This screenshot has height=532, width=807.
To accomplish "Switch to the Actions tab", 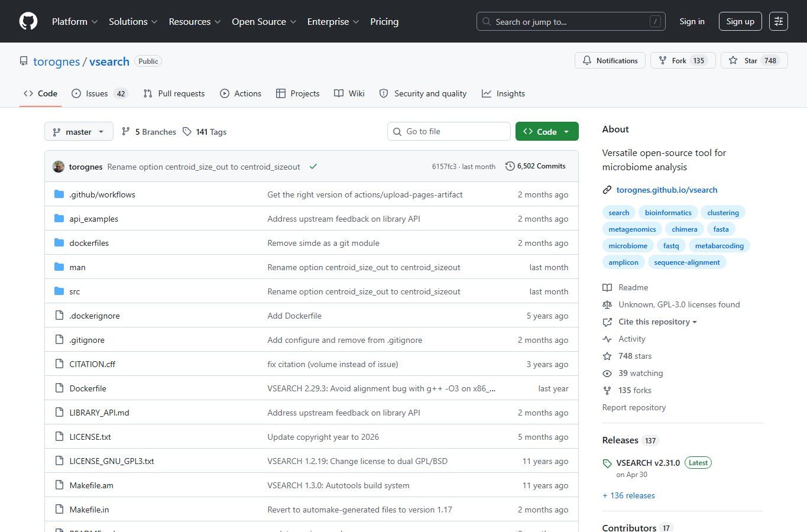I will [241, 93].
